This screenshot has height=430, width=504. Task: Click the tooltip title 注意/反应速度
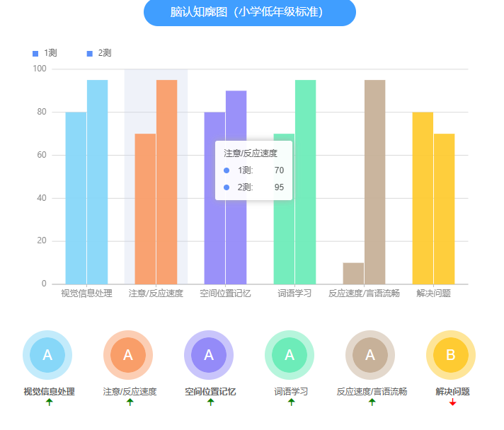(x=251, y=153)
